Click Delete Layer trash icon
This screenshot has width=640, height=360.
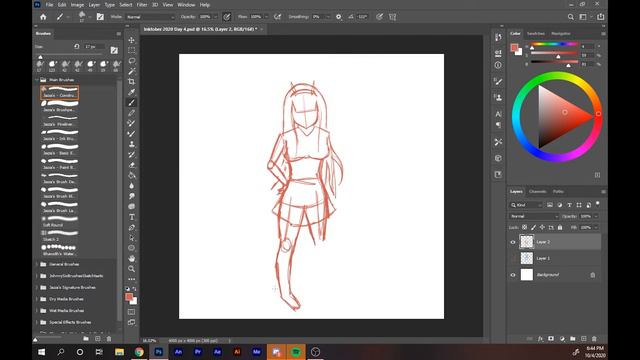[x=594, y=339]
